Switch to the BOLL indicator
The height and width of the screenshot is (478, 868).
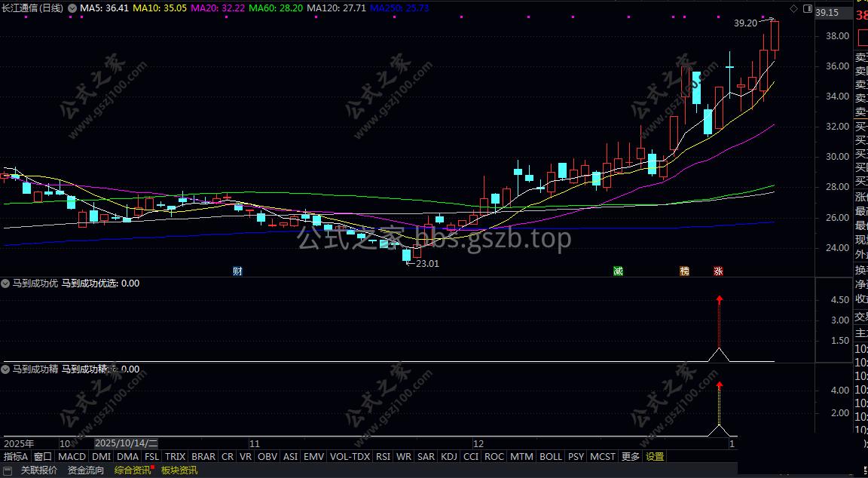point(551,457)
